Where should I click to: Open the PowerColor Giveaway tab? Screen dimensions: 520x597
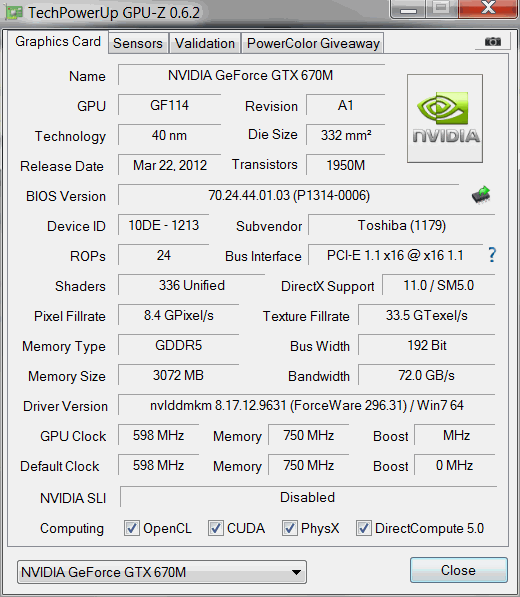tap(313, 43)
